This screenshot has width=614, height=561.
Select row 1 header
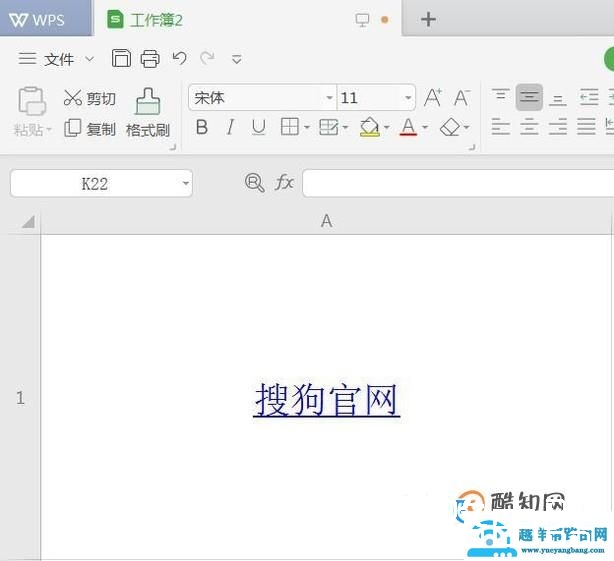click(x=20, y=398)
